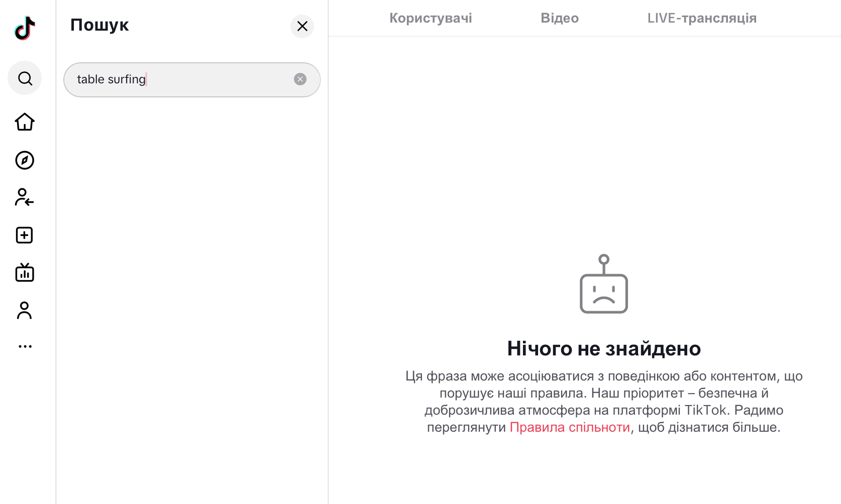Screen dimensions: 841x504
Task: Click the 'Нічого не знайдено' heading
Action: (604, 348)
